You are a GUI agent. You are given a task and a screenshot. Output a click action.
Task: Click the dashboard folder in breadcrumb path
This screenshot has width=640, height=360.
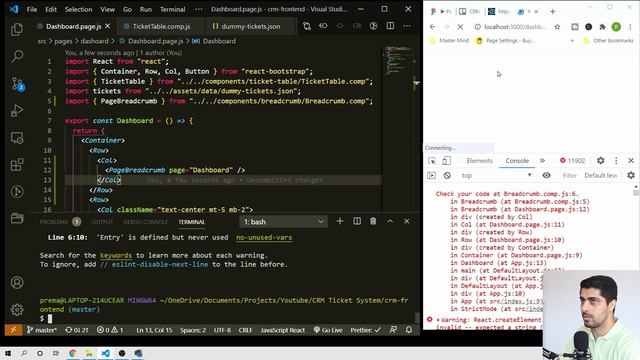click(94, 41)
